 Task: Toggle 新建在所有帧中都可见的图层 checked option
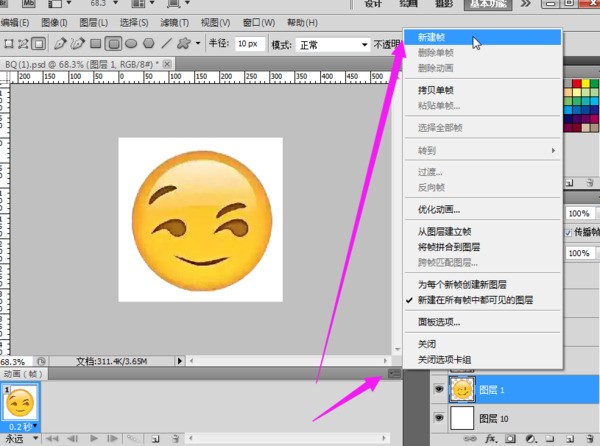tap(475, 300)
